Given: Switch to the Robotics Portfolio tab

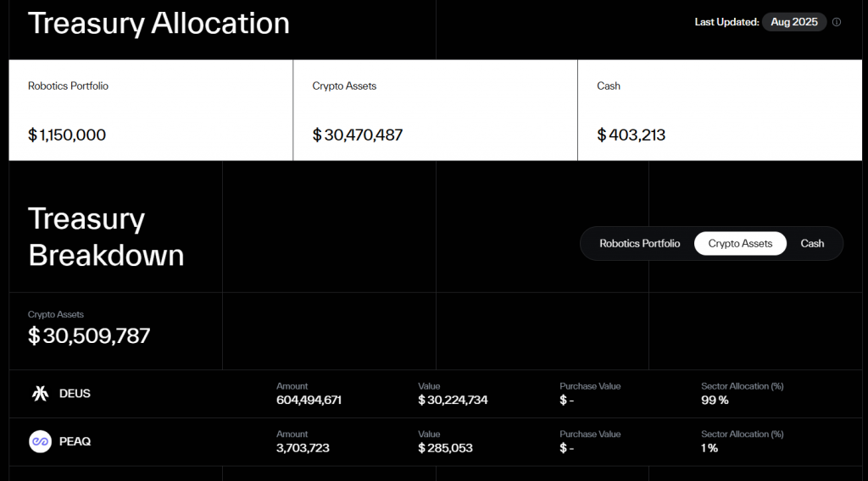Looking at the screenshot, I should [x=639, y=243].
